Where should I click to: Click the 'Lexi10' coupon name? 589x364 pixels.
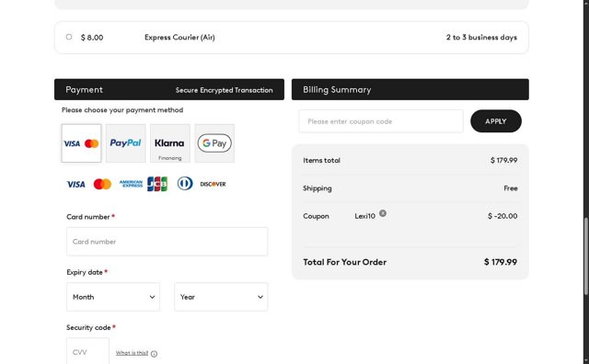[364, 216]
